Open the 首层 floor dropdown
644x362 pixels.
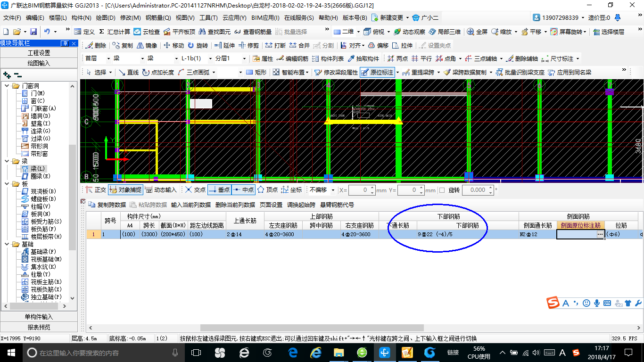click(x=108, y=58)
